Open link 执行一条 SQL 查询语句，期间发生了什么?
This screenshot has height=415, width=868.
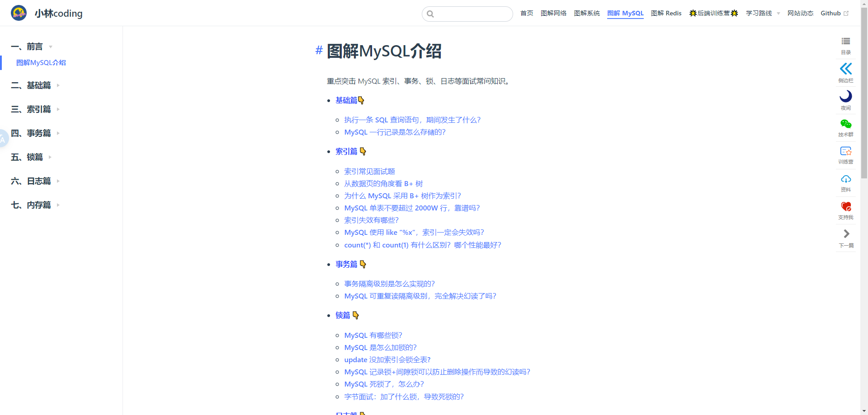tap(412, 120)
